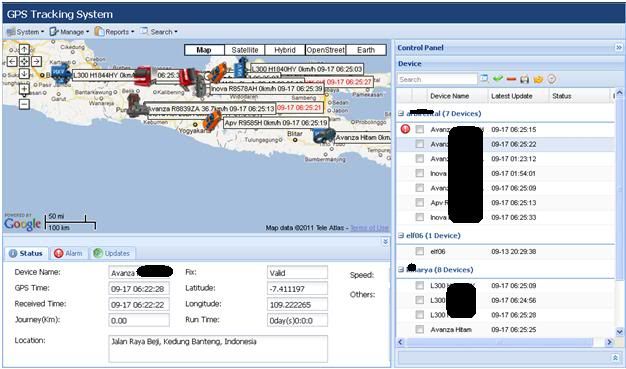This screenshot has width=626, height=369.
Task: Click the green checkmark icon in Device toolbar
Action: [x=497, y=79]
